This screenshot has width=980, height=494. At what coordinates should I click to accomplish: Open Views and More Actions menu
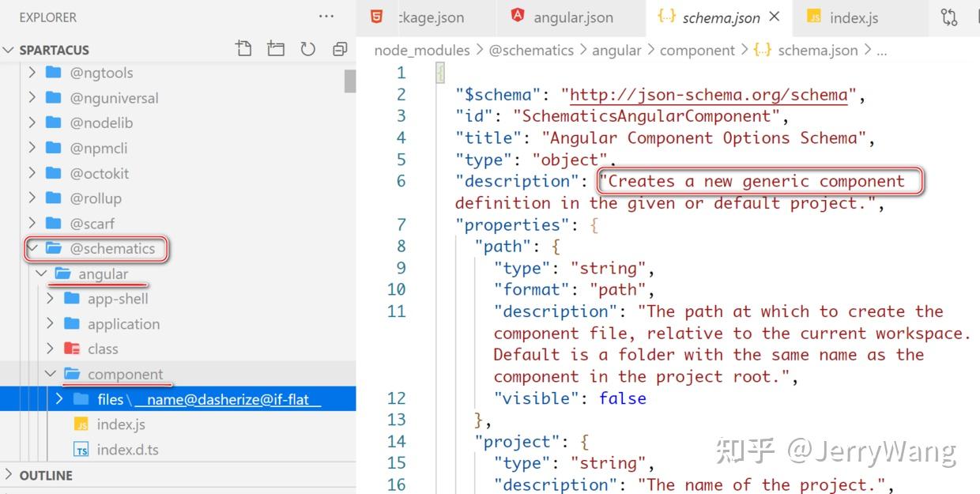[x=326, y=17]
